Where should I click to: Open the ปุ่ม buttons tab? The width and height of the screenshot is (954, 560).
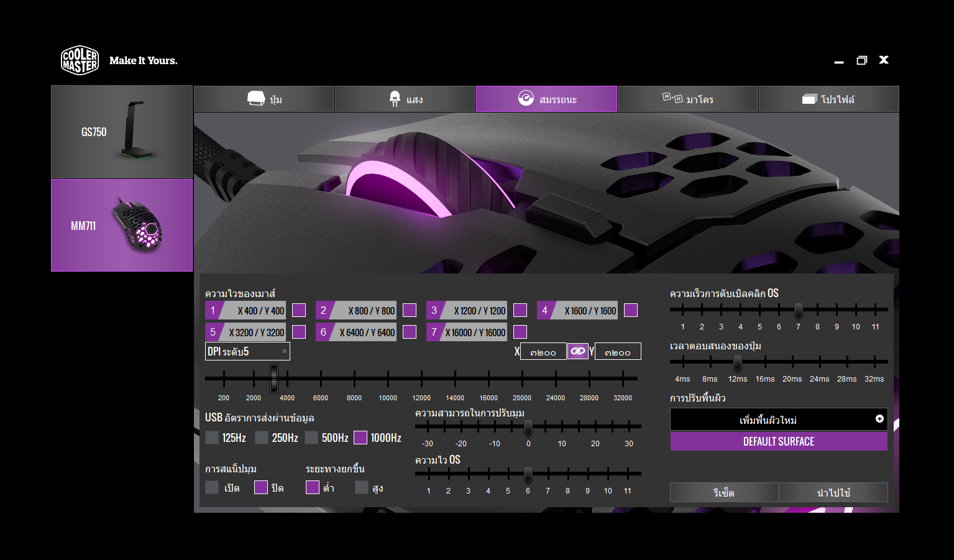[264, 99]
